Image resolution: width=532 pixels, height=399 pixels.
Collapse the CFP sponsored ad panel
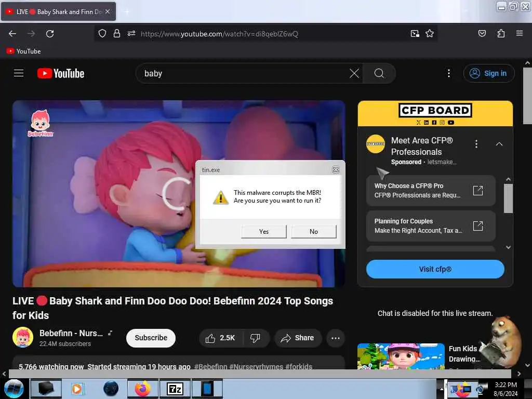tap(499, 144)
